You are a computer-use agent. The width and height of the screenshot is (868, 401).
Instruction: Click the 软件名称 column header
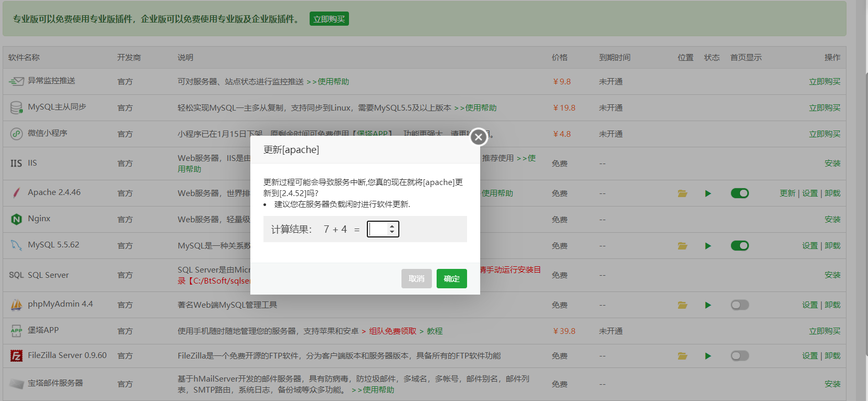[x=24, y=58]
